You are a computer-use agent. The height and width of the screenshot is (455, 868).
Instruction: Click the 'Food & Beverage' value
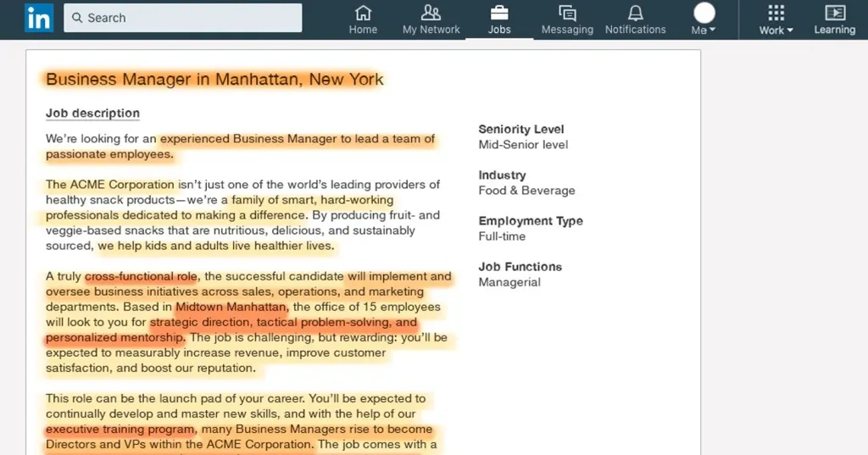(526, 191)
